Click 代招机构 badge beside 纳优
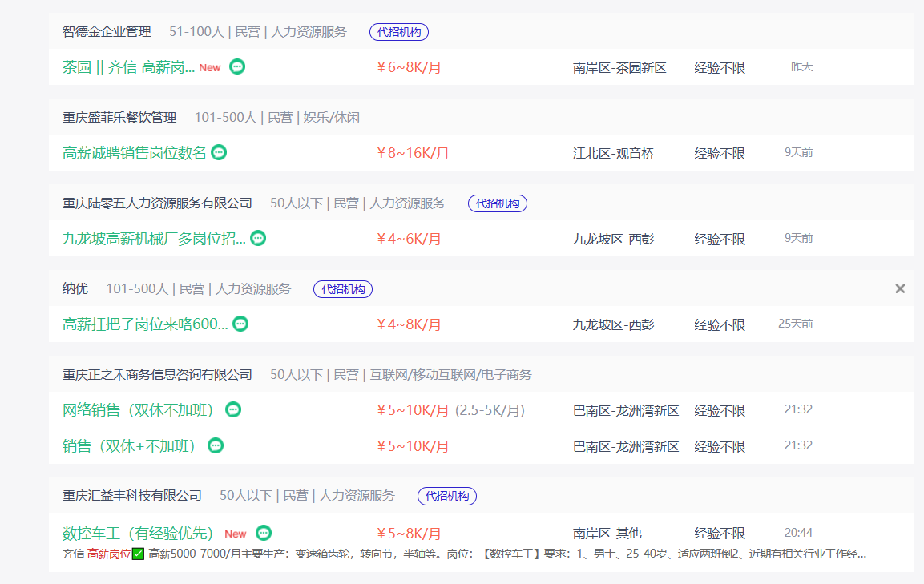Screen dimensions: 924x584 tap(343, 289)
